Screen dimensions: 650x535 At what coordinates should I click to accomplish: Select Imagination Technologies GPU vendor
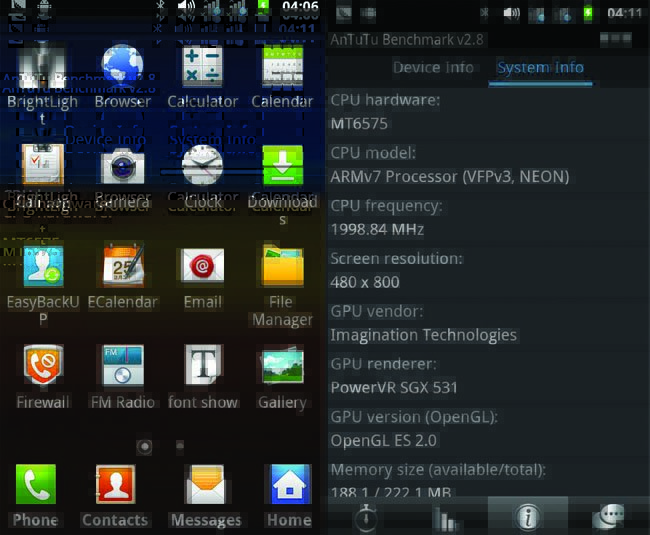pyautogui.click(x=424, y=335)
